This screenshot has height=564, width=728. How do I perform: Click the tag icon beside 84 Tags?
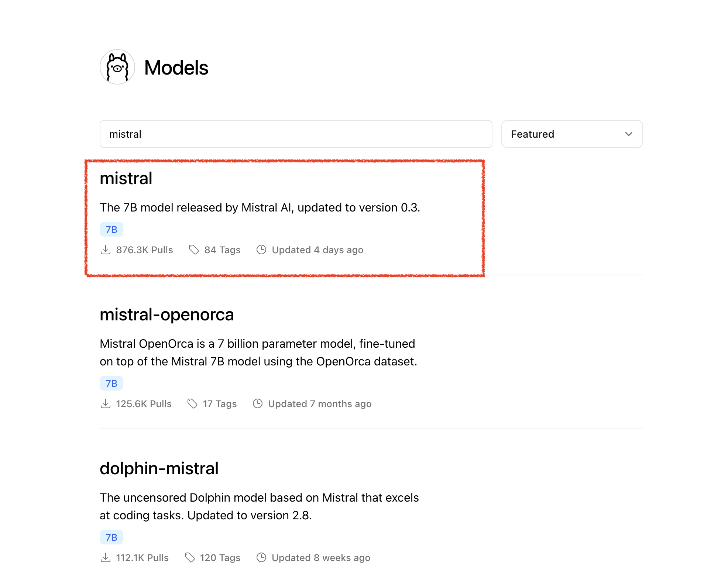pos(194,250)
